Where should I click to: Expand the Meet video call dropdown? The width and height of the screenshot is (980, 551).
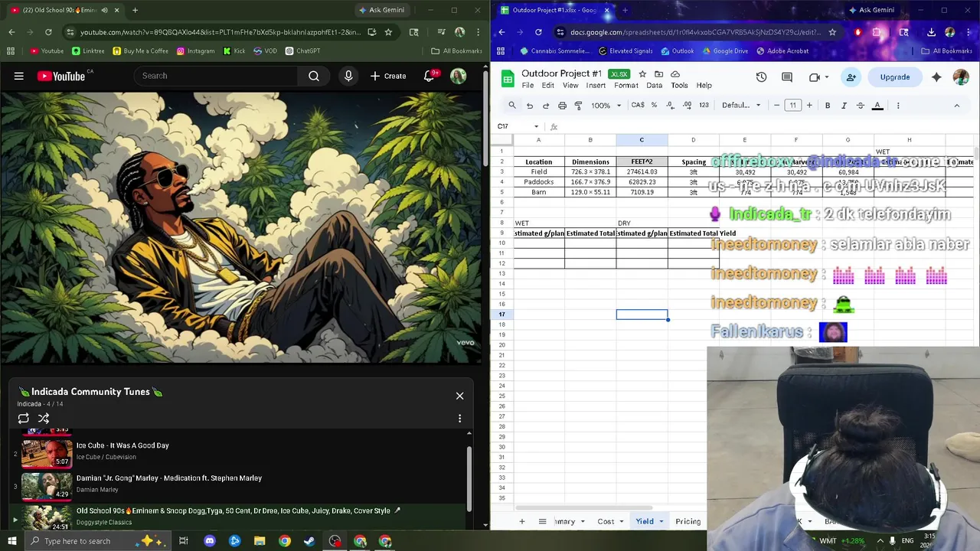point(828,77)
